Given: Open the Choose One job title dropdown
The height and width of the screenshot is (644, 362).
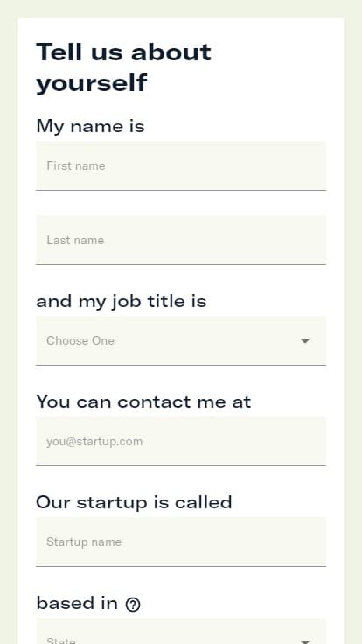Looking at the screenshot, I should coord(181,341).
